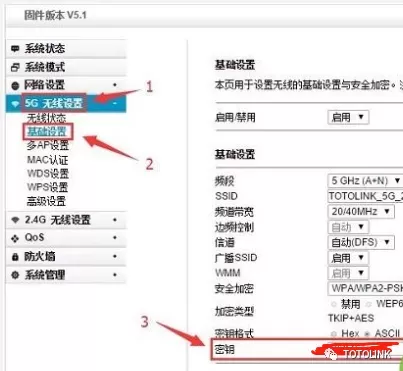Click the TKIP+AES text

click(x=351, y=319)
